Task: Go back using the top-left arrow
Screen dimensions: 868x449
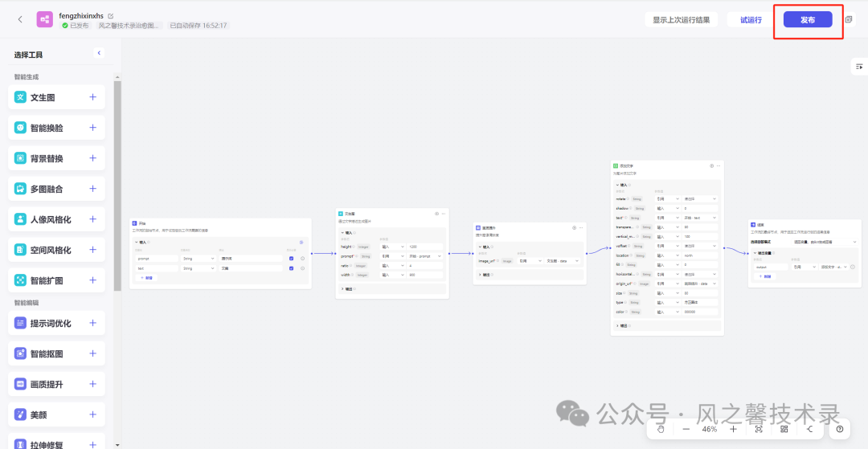Action: [20, 19]
